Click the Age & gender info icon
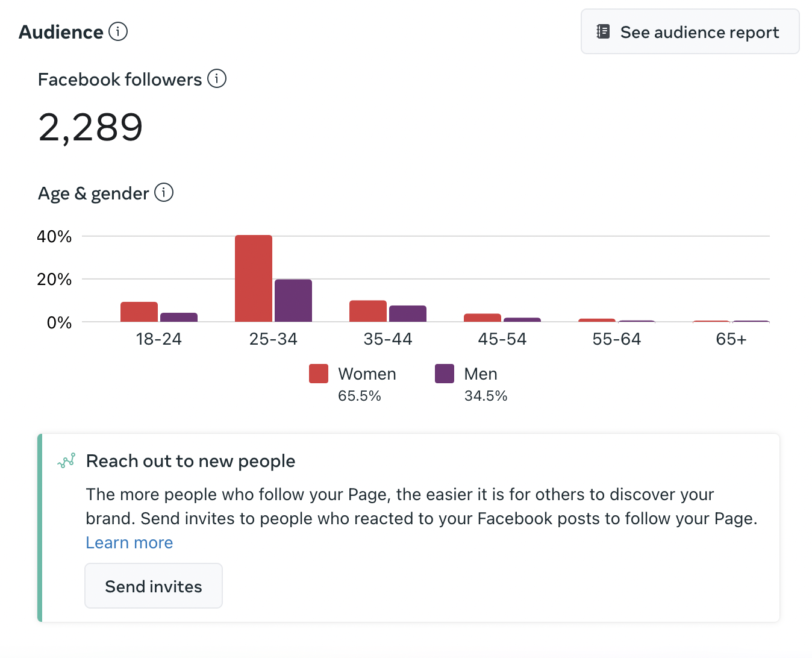This screenshot has height=658, width=812. [x=164, y=192]
